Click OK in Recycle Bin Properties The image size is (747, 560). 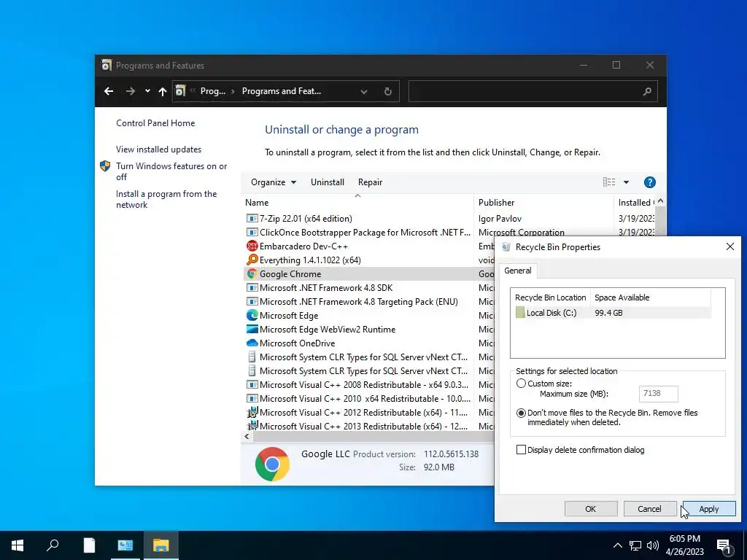pyautogui.click(x=591, y=508)
